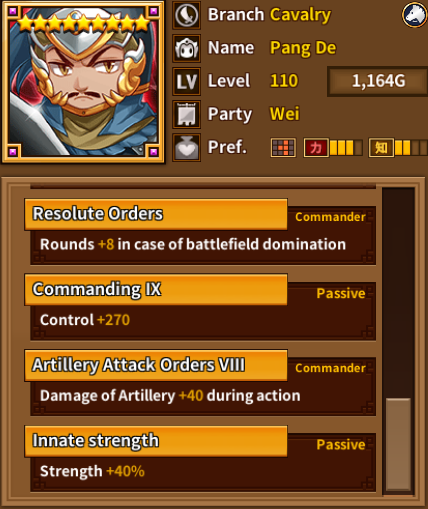Select Pang De's hero portrait
The width and height of the screenshot is (428, 509).
pyautogui.click(x=83, y=82)
